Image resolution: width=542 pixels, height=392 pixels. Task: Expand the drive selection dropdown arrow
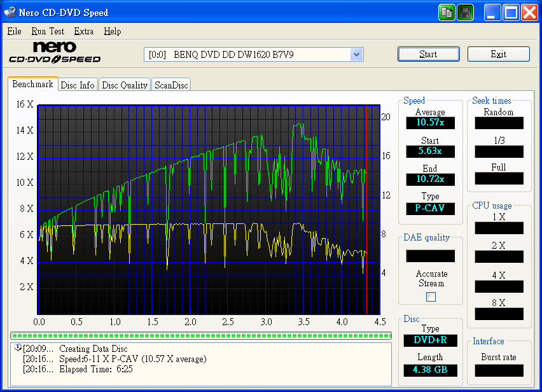(357, 55)
